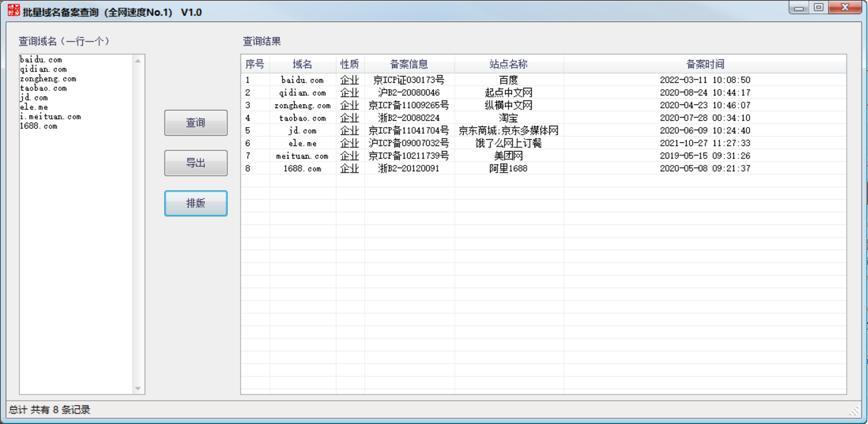The image size is (868, 424).
Task: Click the site name 淘宝
Action: pos(508,118)
